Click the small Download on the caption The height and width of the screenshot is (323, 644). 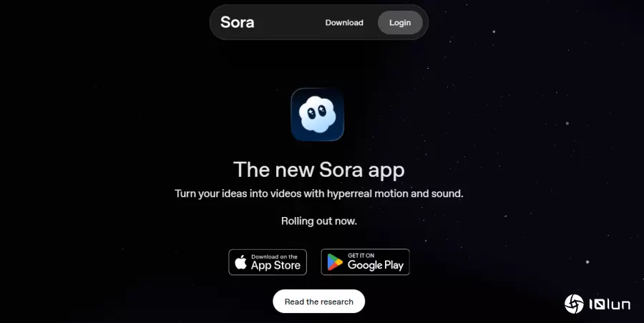click(x=274, y=256)
